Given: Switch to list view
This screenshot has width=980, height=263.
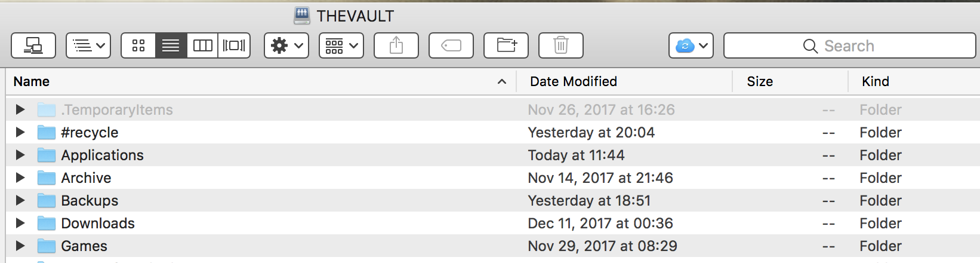Looking at the screenshot, I should tap(171, 45).
